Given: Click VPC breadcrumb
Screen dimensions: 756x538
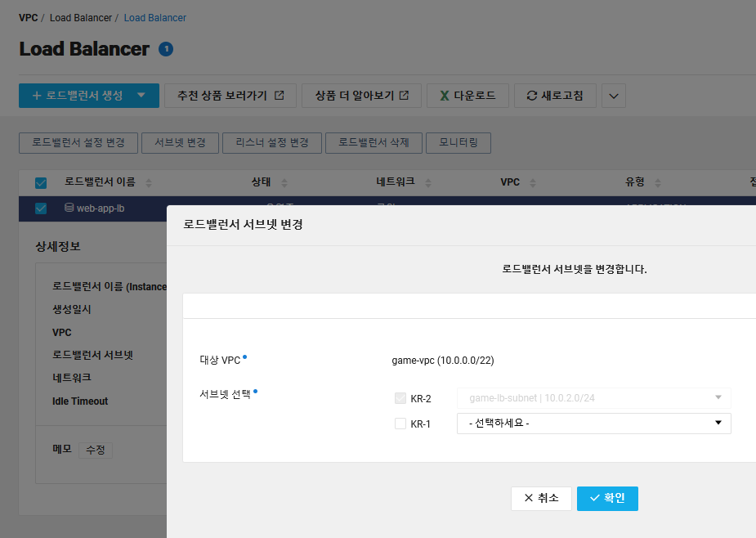Looking at the screenshot, I should 28,18.
